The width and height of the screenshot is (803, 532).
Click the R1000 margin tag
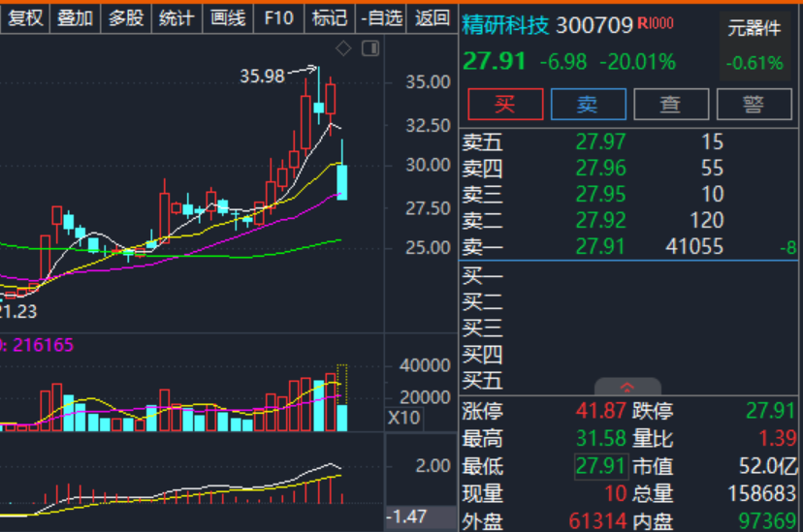tap(656, 23)
